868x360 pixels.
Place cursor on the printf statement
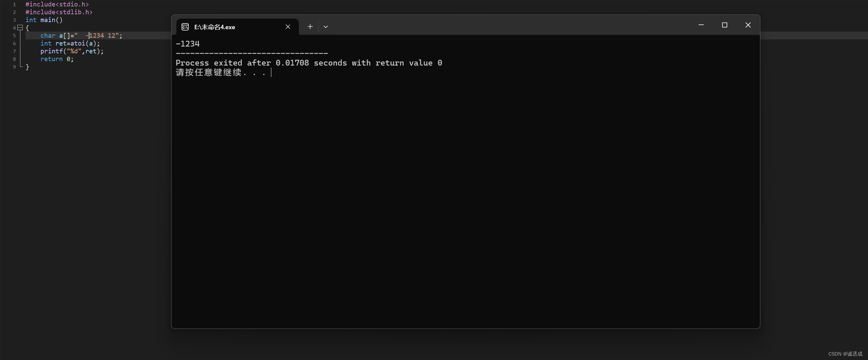click(71, 51)
